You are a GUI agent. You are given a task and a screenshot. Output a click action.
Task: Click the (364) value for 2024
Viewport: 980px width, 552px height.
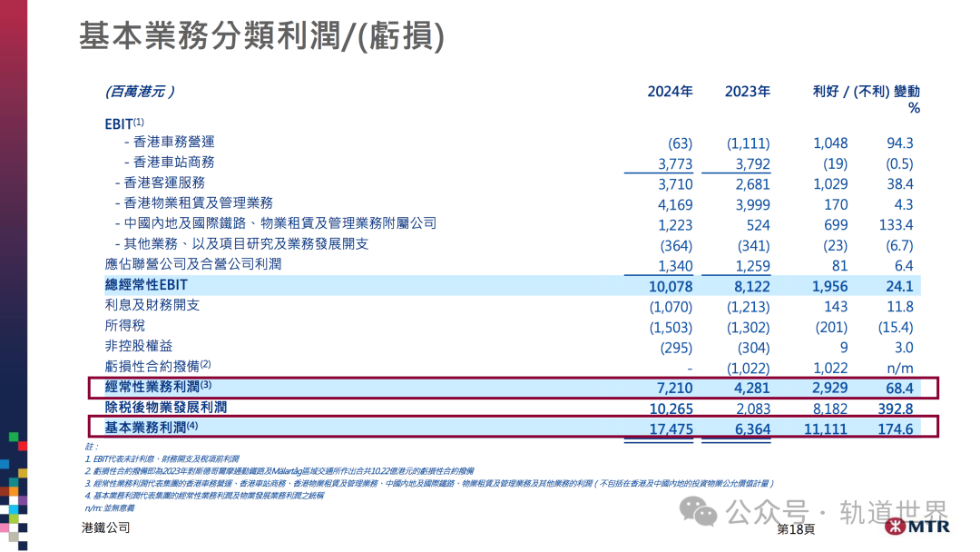click(676, 246)
